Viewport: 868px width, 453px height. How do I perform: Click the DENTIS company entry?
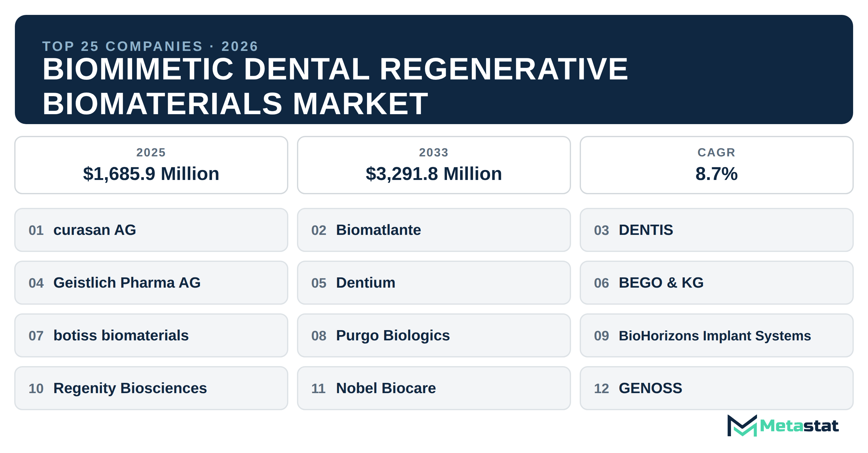(716, 230)
